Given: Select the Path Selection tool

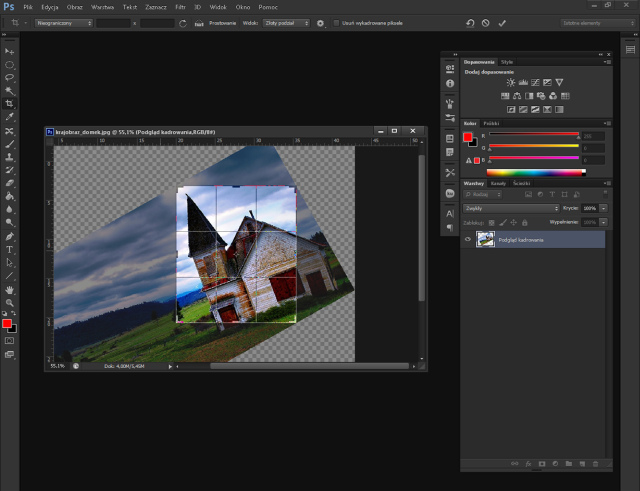Looking at the screenshot, I should tap(9, 262).
